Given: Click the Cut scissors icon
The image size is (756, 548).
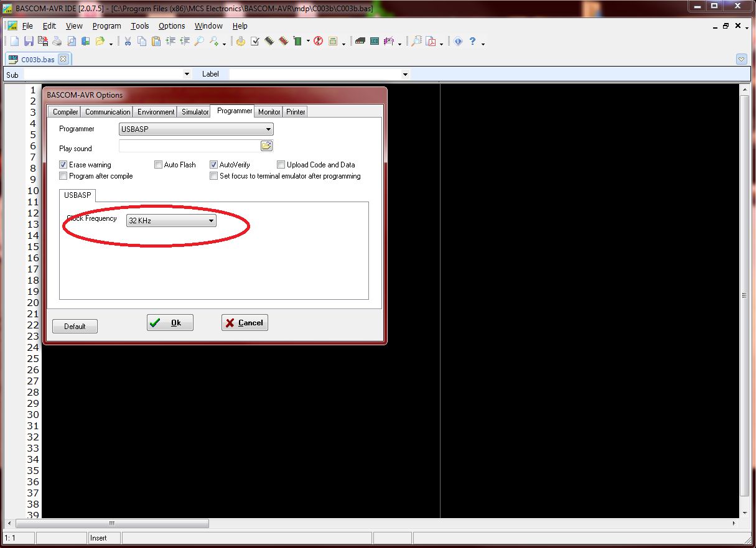Looking at the screenshot, I should pyautogui.click(x=128, y=41).
